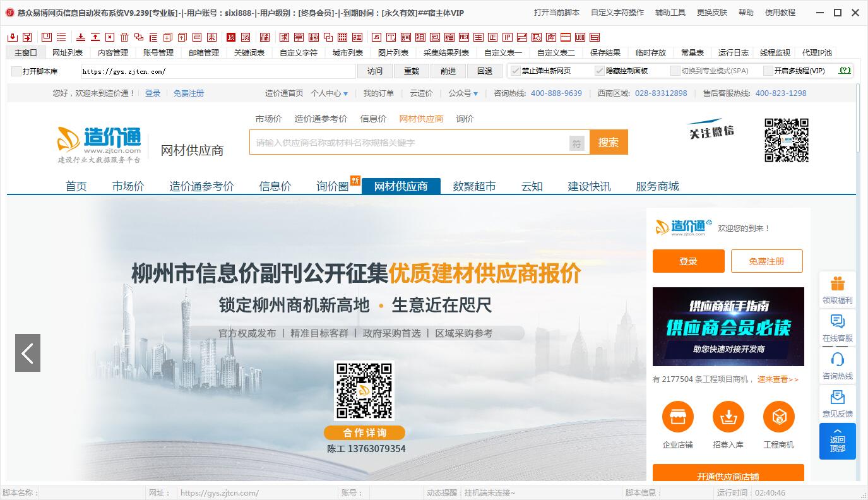The width and height of the screenshot is (868, 500).
Task: Click the magnifier search-document toolbar icon
Action: click(537, 37)
